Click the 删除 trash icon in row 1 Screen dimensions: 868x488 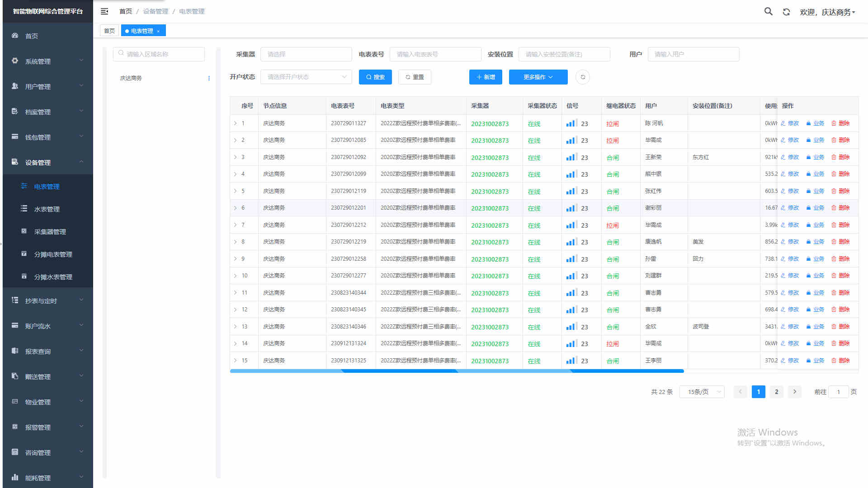(834, 123)
